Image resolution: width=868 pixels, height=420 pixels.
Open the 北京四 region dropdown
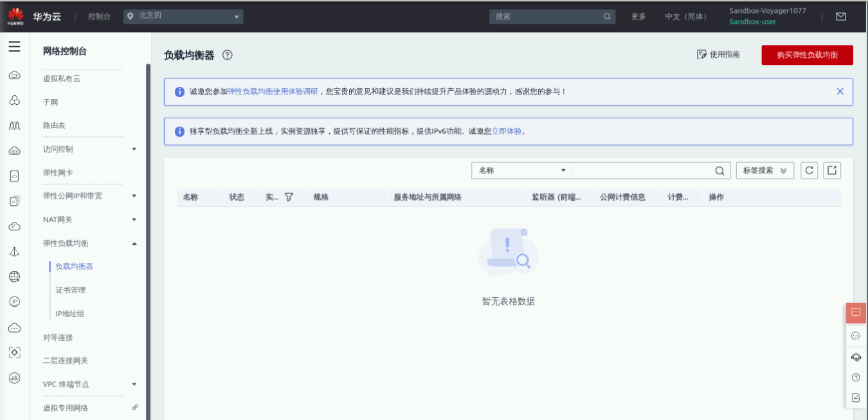(x=183, y=17)
